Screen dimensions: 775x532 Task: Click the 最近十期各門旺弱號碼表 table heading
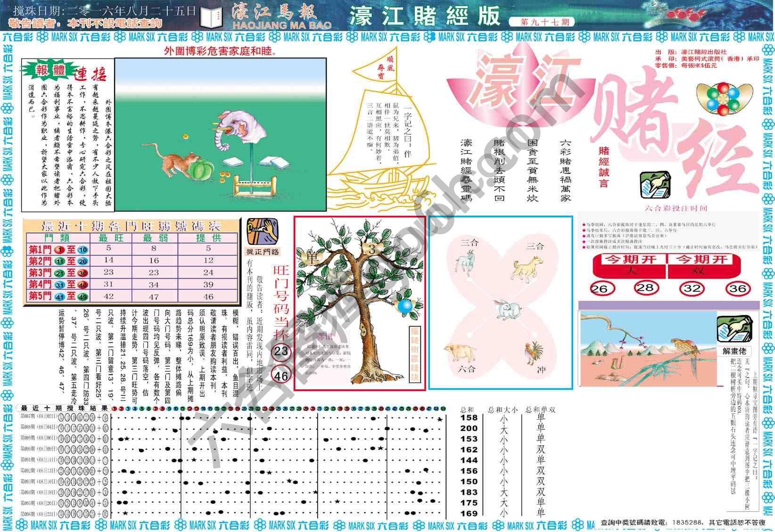[x=132, y=225]
